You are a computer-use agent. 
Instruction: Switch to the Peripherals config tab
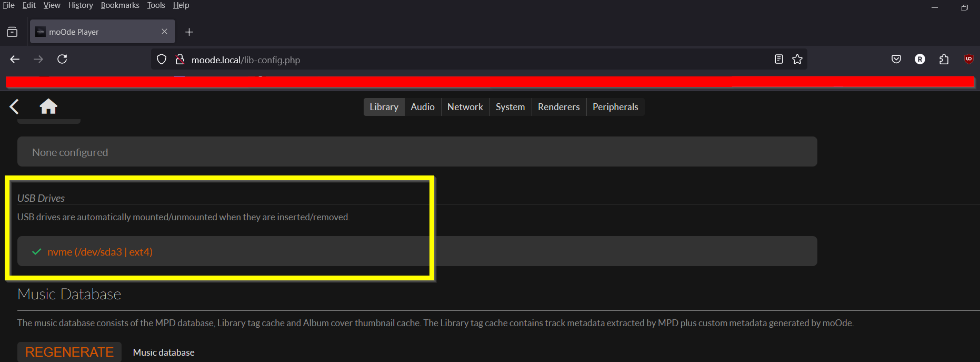pos(615,107)
